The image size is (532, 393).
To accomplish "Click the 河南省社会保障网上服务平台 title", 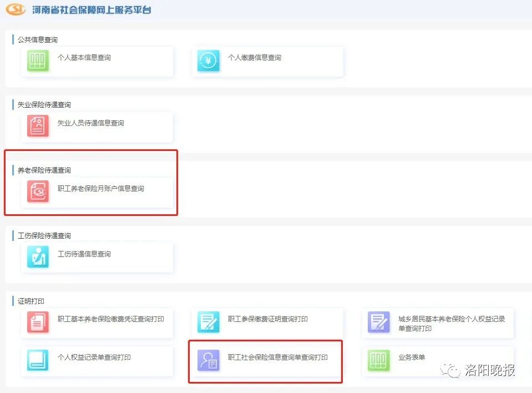I will coord(92,10).
